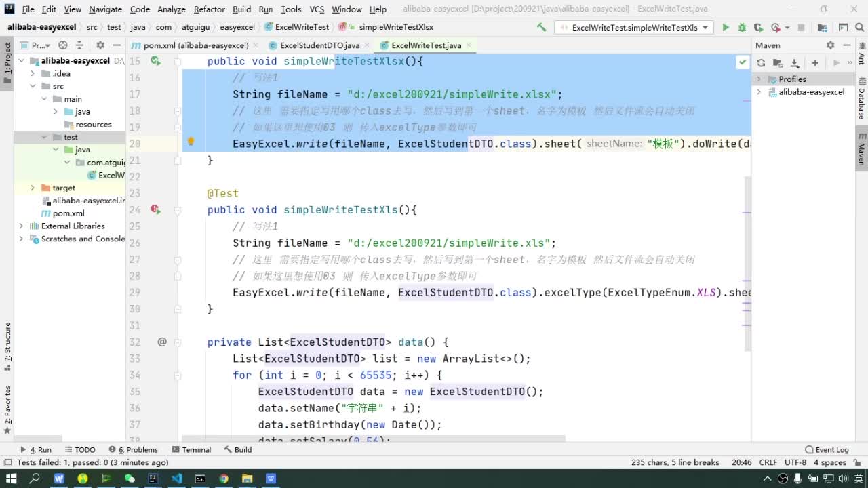Click the editor horizontal scrollbar

pos(373,439)
